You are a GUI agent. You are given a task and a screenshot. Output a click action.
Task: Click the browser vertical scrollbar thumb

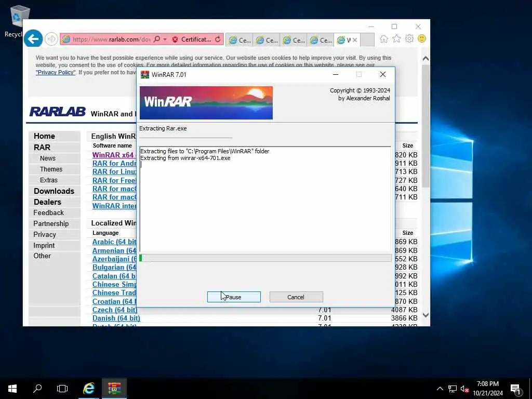(425, 126)
